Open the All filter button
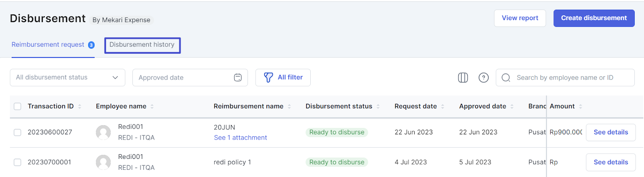 (283, 78)
